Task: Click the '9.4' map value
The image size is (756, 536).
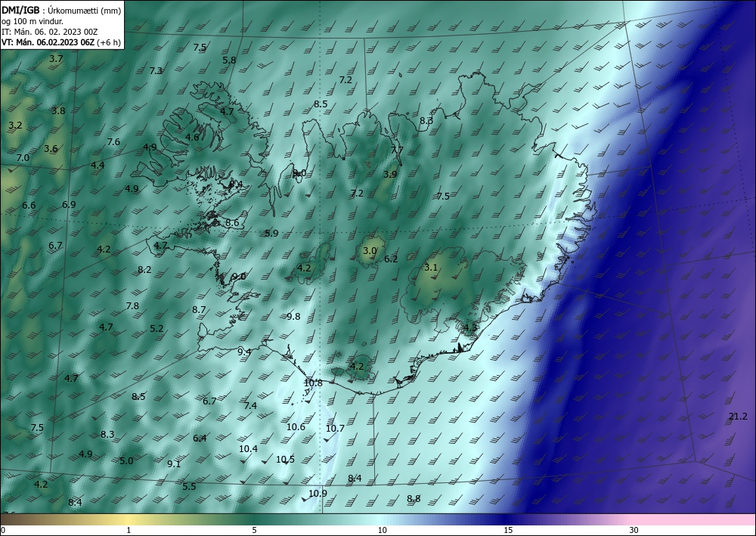Action: click(244, 352)
